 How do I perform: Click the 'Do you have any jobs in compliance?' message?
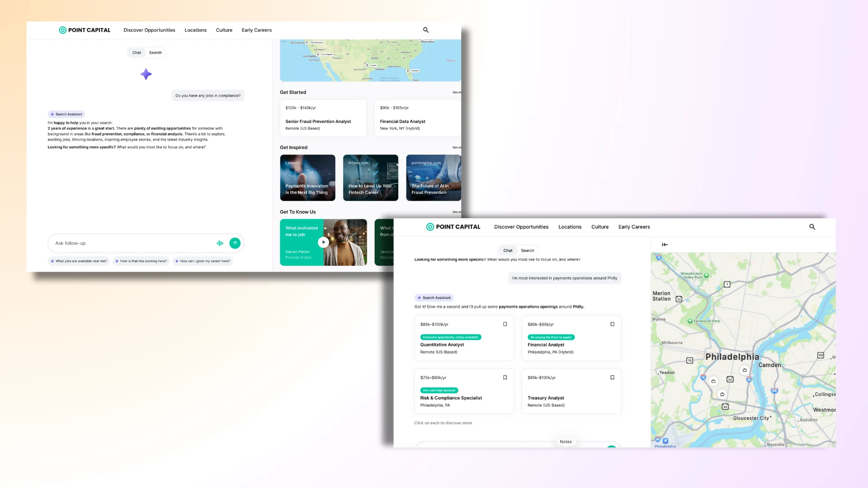208,96
